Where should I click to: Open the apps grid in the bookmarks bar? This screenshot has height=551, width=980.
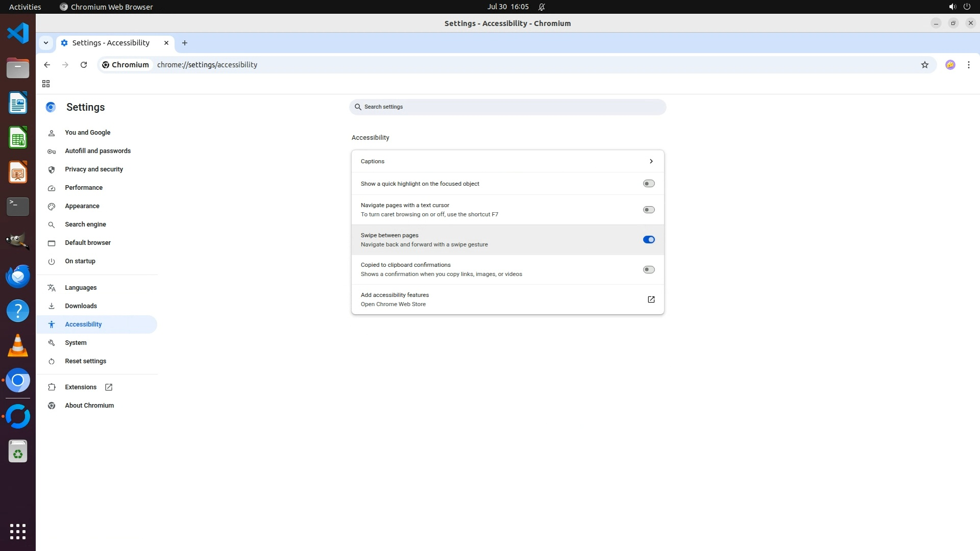(x=46, y=84)
